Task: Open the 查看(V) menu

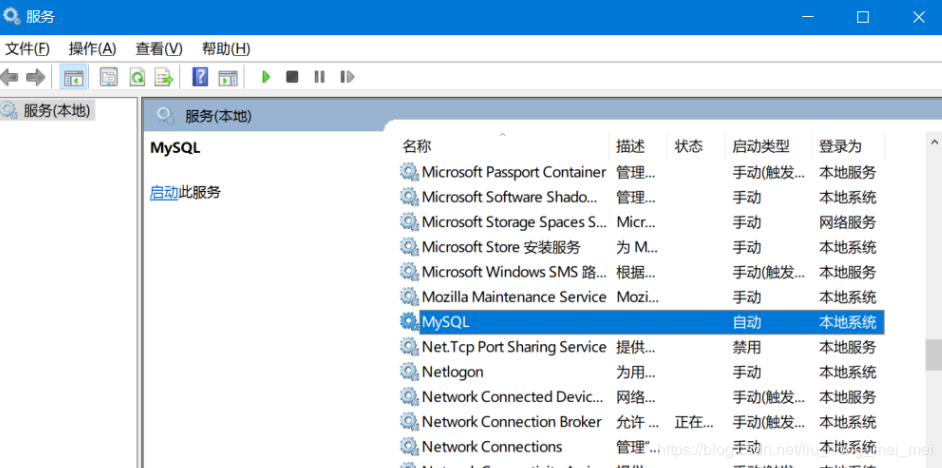Action: tap(159, 48)
